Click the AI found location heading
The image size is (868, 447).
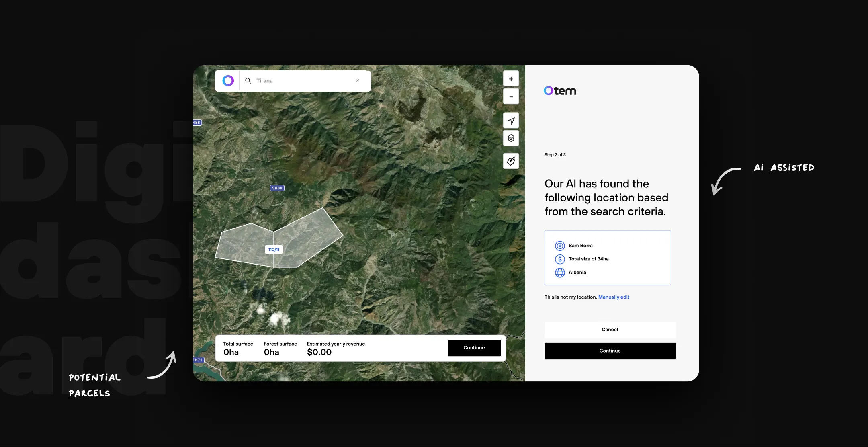click(x=606, y=197)
